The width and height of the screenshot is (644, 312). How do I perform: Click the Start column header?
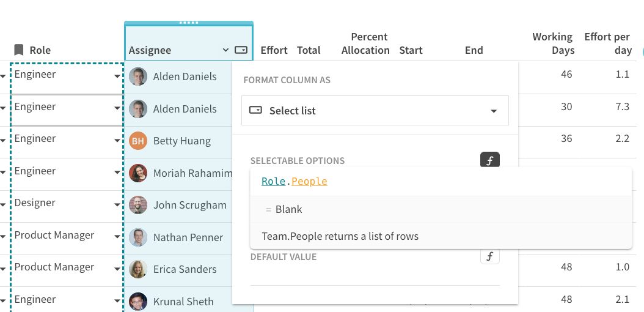(x=411, y=50)
